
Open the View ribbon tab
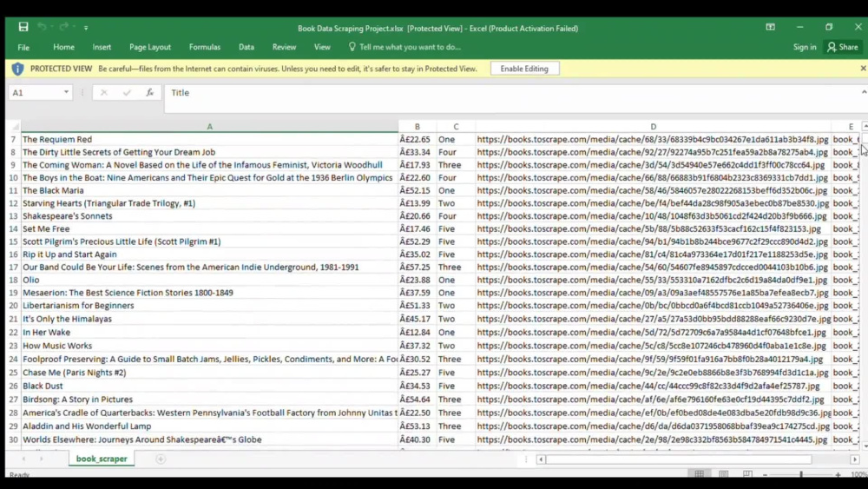[322, 47]
